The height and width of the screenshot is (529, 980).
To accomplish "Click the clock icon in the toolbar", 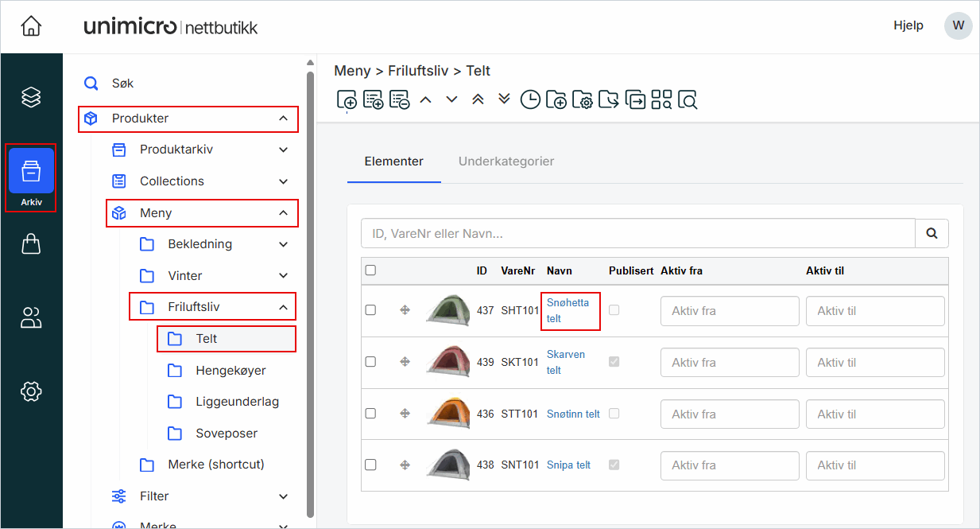I will (530, 99).
